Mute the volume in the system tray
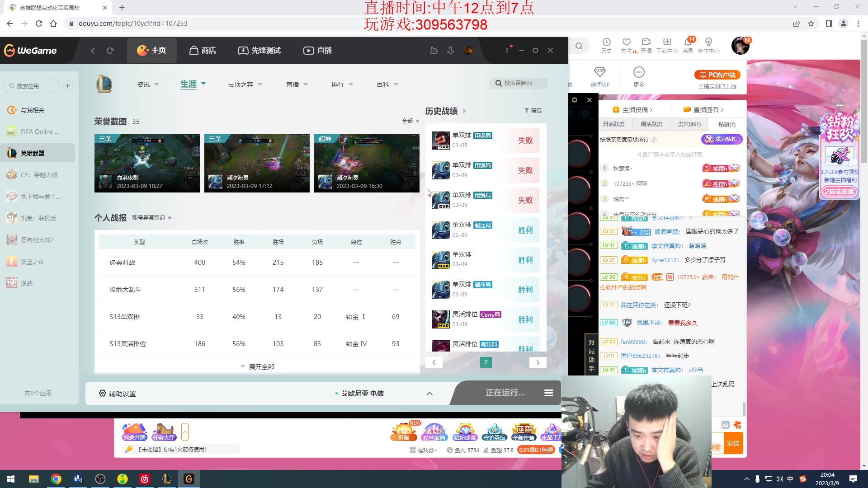The width and height of the screenshot is (868, 488). (x=779, y=479)
